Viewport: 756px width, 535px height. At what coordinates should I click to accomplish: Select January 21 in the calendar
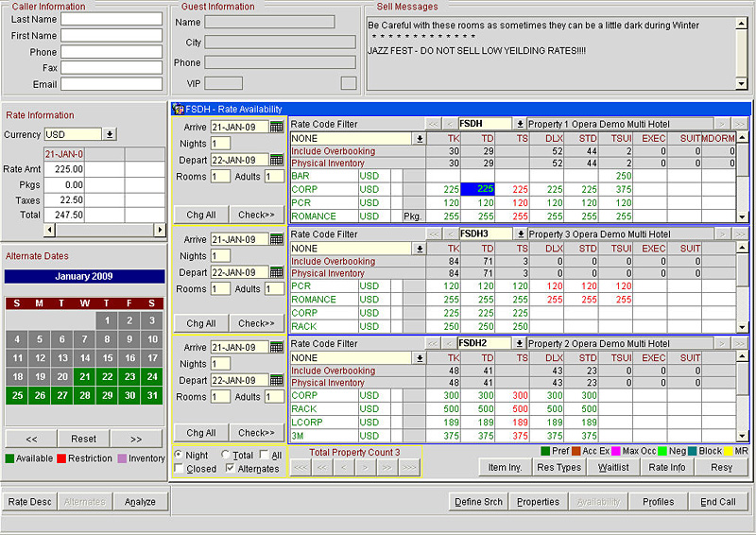click(85, 376)
